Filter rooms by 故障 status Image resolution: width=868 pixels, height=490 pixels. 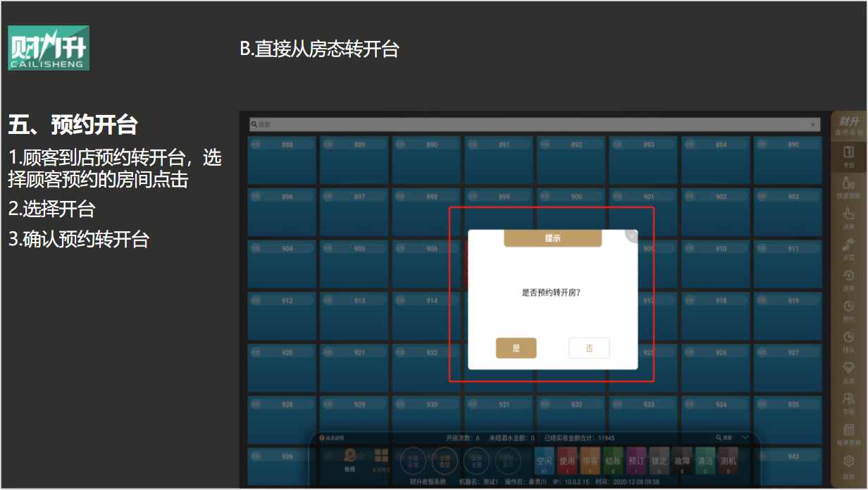coord(682,461)
